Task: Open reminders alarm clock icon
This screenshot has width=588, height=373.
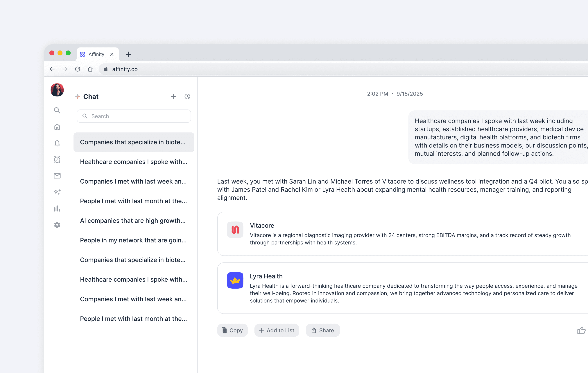Action: [57, 159]
